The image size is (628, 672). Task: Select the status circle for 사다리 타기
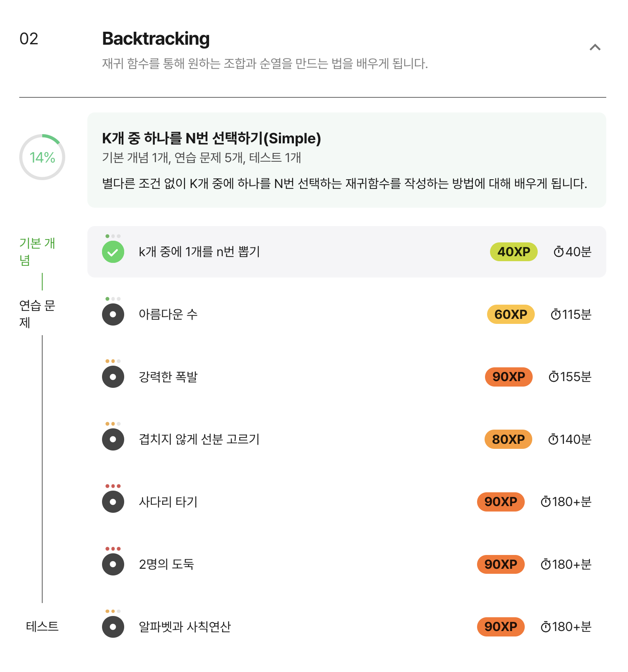pos(113,501)
